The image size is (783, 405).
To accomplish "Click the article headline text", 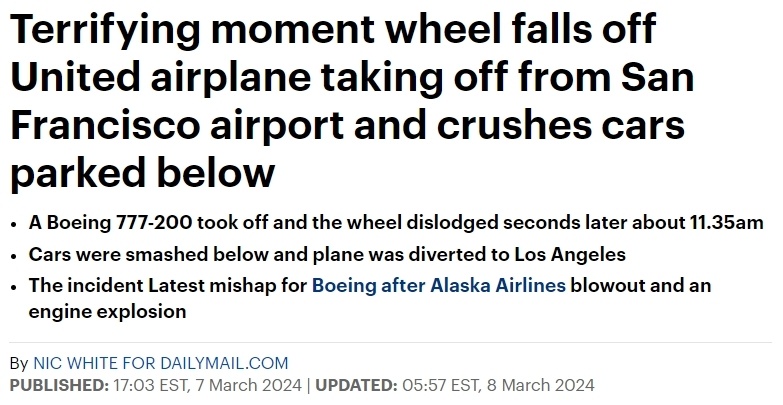I will 352,100.
